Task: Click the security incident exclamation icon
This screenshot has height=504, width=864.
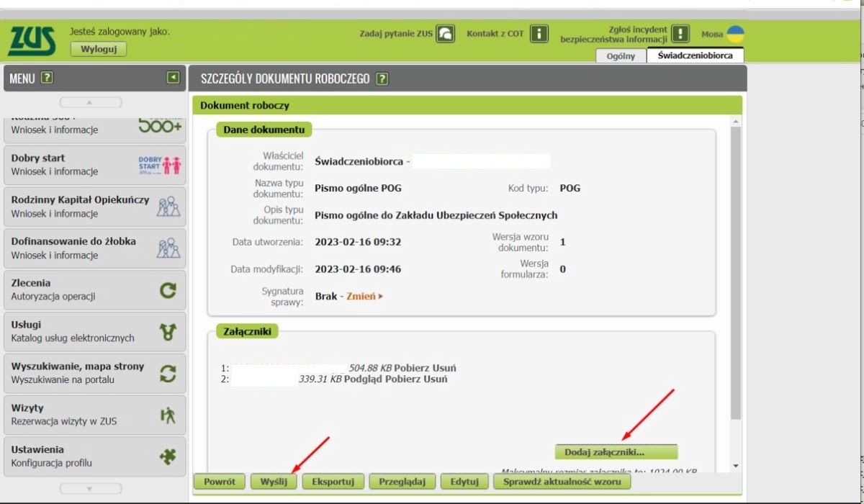Action: click(680, 34)
